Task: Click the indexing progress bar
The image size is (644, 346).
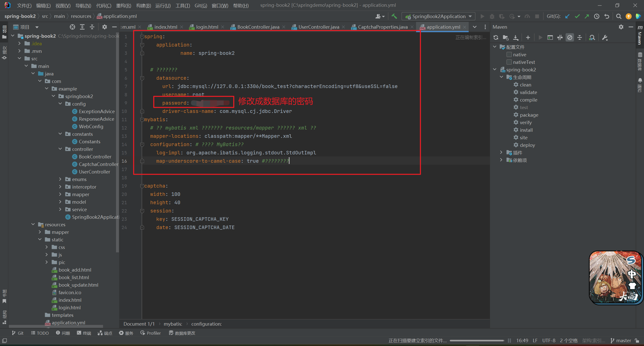Action: click(x=477, y=340)
